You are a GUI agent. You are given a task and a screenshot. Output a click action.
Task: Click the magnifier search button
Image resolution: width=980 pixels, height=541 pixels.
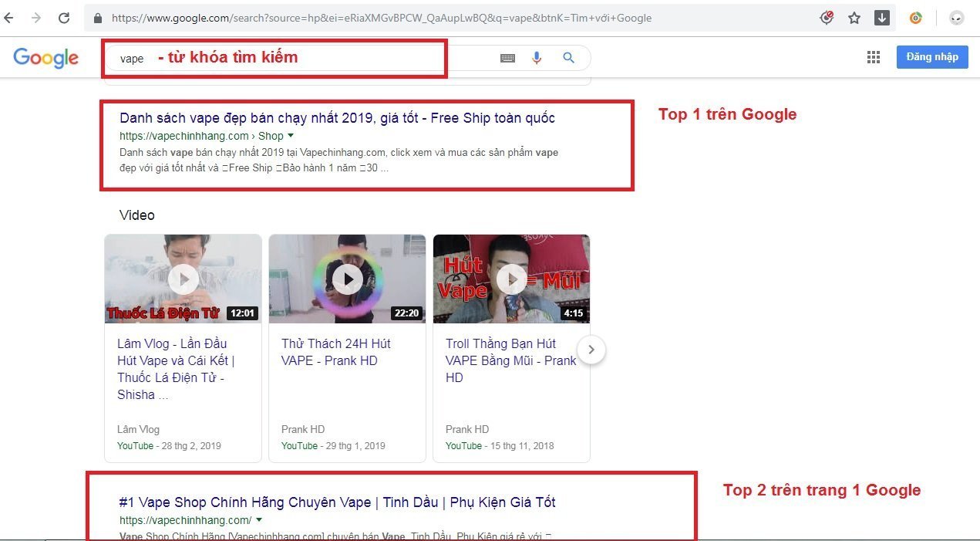568,58
